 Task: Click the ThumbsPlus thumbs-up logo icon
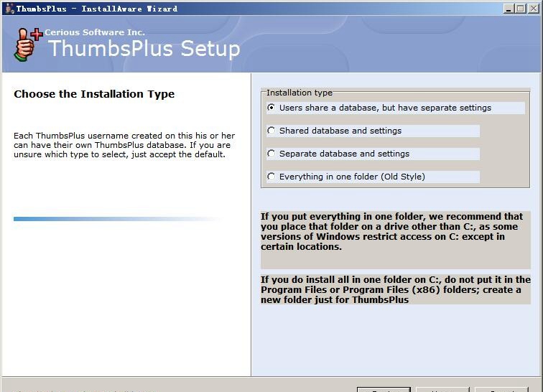tap(27, 45)
